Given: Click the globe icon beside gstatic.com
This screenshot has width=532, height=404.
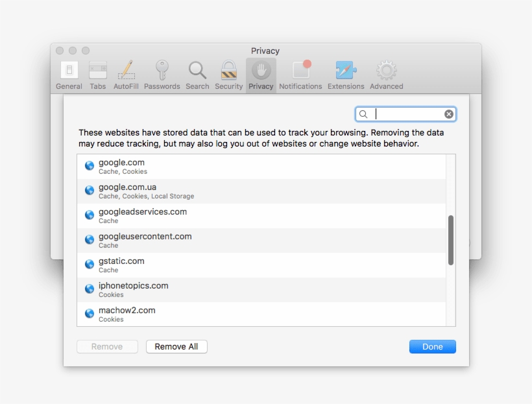Looking at the screenshot, I should pos(90,264).
